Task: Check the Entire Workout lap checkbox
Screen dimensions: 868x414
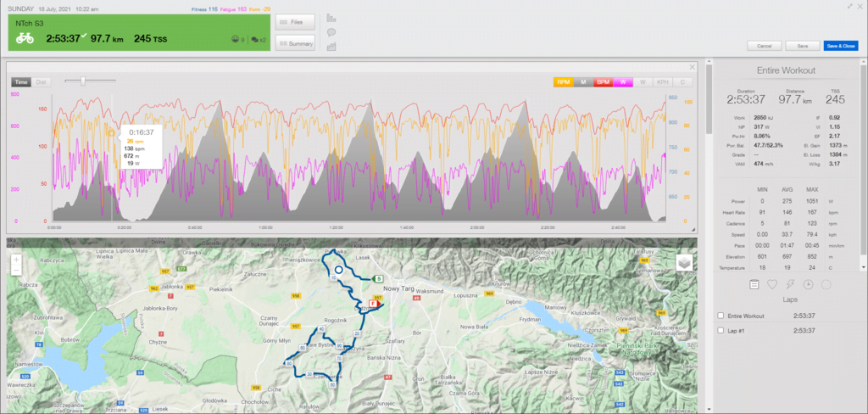Action: [x=721, y=316]
